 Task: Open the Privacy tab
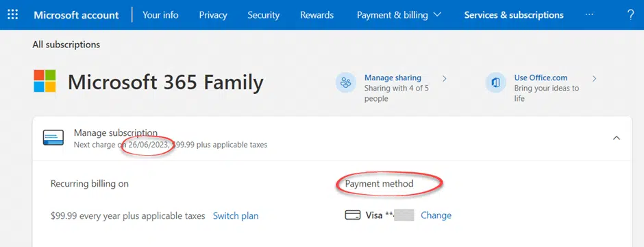tap(213, 15)
